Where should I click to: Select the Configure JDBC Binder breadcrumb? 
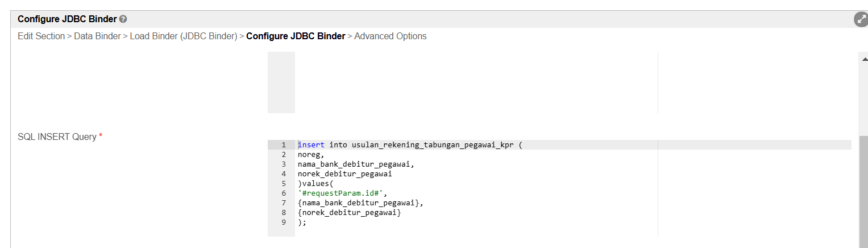tap(296, 36)
